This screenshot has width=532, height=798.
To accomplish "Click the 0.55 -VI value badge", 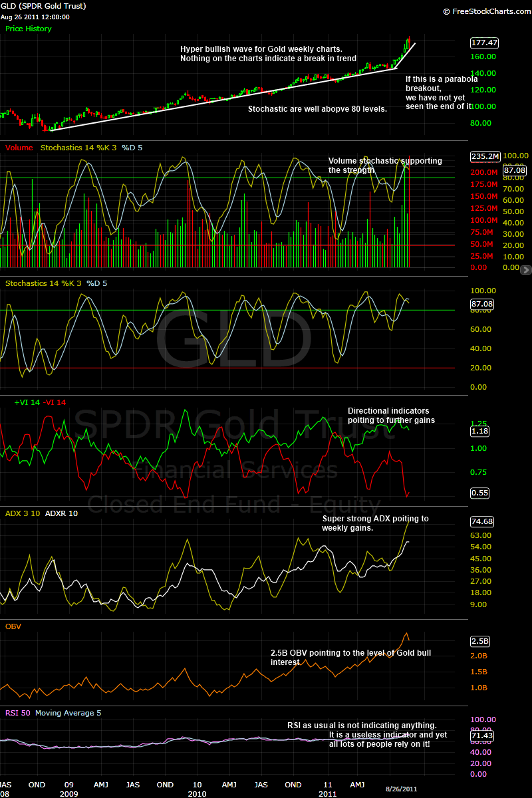I will 479,493.
